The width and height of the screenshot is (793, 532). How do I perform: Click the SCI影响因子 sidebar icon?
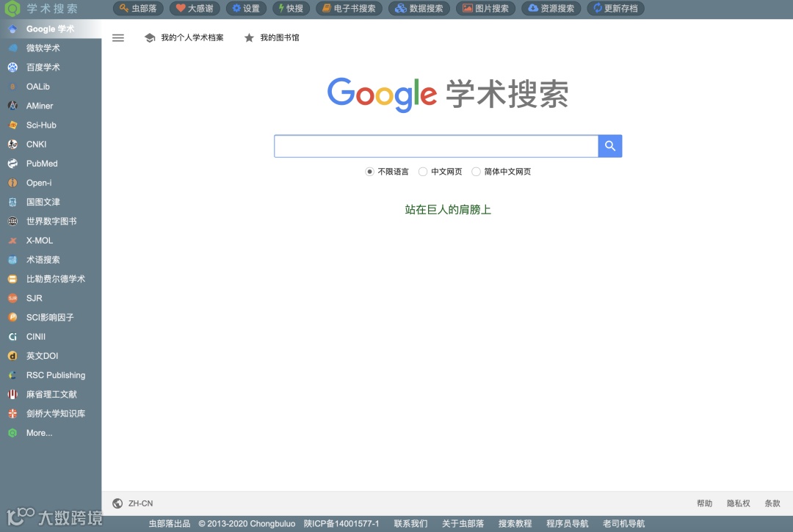(x=12, y=317)
